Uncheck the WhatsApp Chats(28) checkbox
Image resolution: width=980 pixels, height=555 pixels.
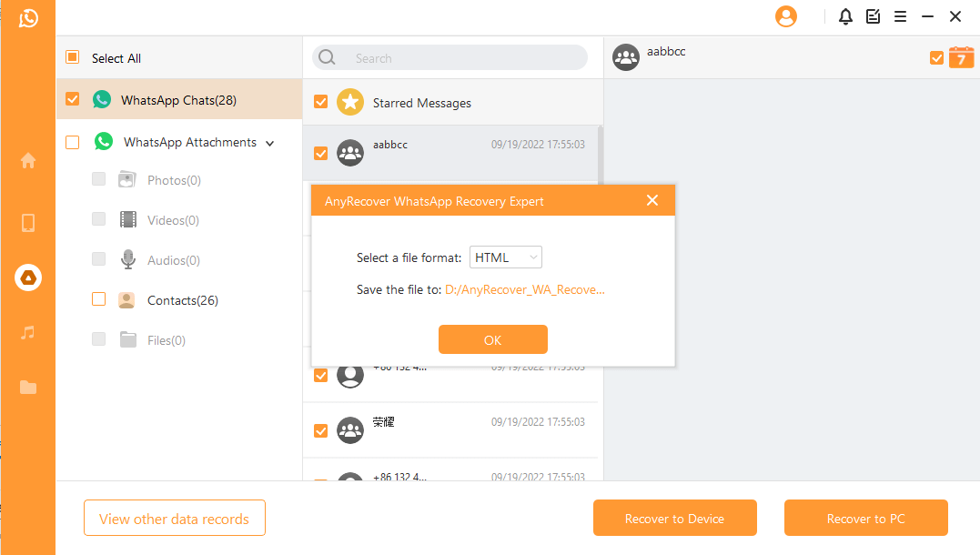[73, 99]
